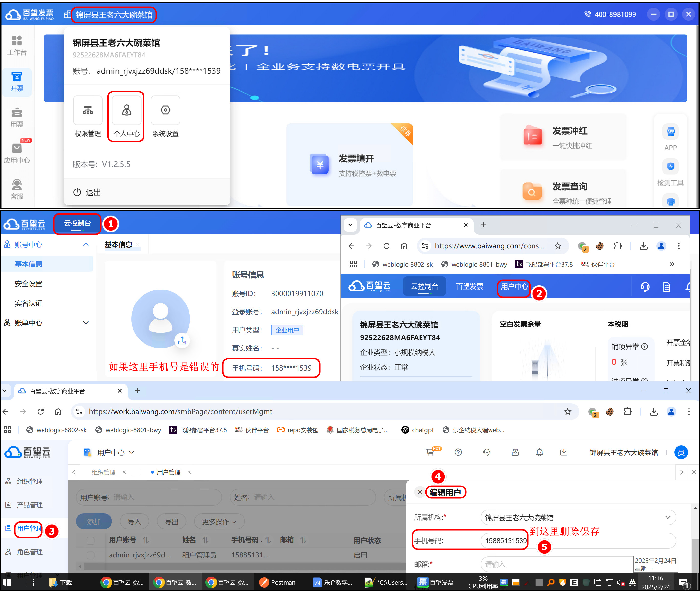Select 用户管理 in left menu
Image resolution: width=700 pixels, height=591 pixels.
(x=29, y=528)
